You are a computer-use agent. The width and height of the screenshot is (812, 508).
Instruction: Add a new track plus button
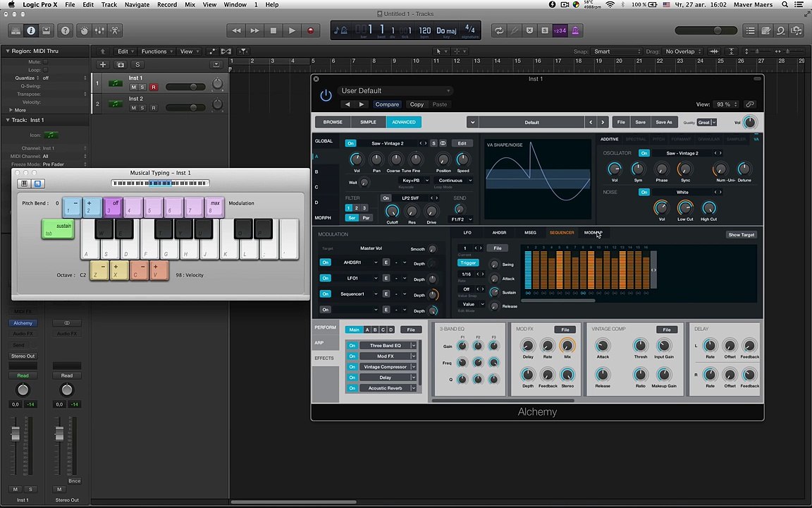(x=102, y=65)
